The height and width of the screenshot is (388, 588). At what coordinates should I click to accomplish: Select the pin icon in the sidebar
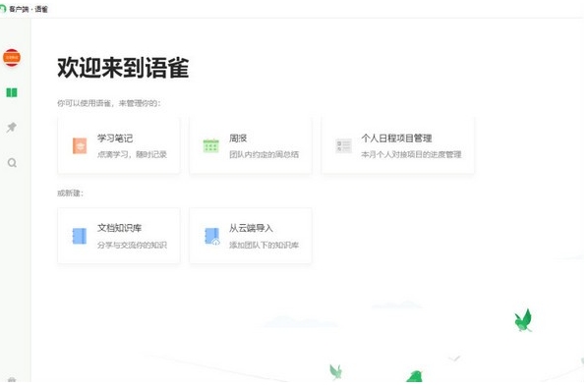tap(12, 128)
